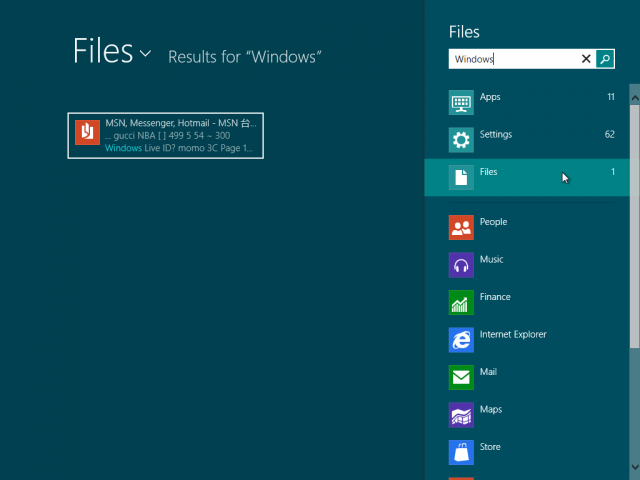The height and width of the screenshot is (480, 640).
Task: Search within Store label
Action: 490,447
